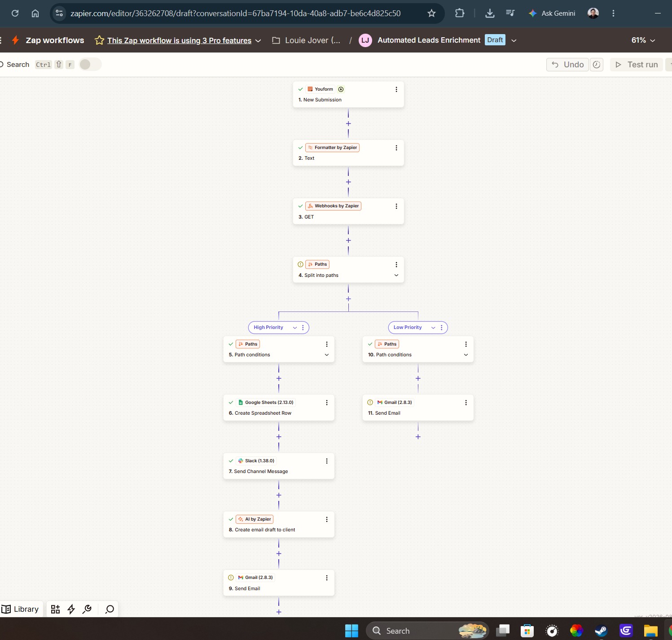Expand step 5 Path conditions chevron

pyautogui.click(x=326, y=355)
